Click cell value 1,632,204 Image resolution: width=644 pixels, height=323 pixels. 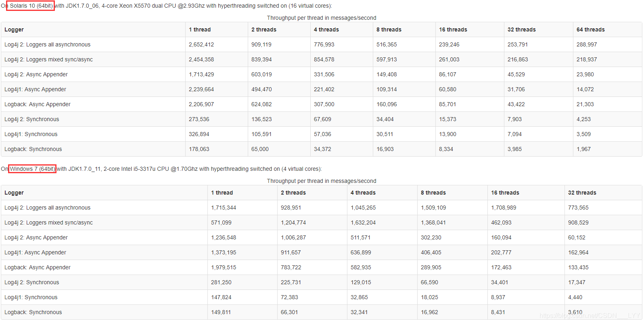pyautogui.click(x=363, y=222)
